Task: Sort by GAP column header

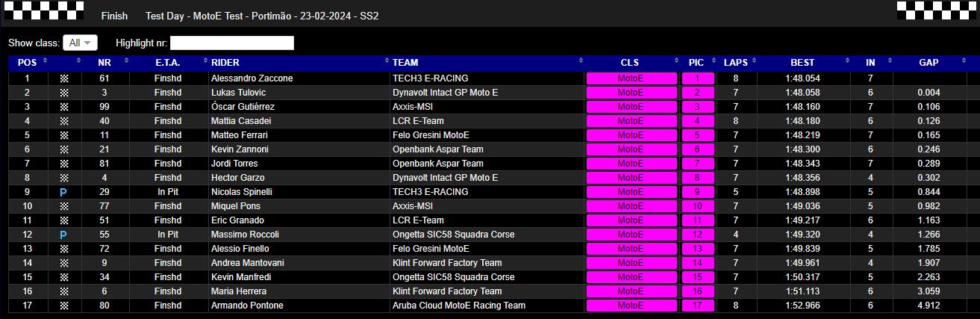Action: 929,63
